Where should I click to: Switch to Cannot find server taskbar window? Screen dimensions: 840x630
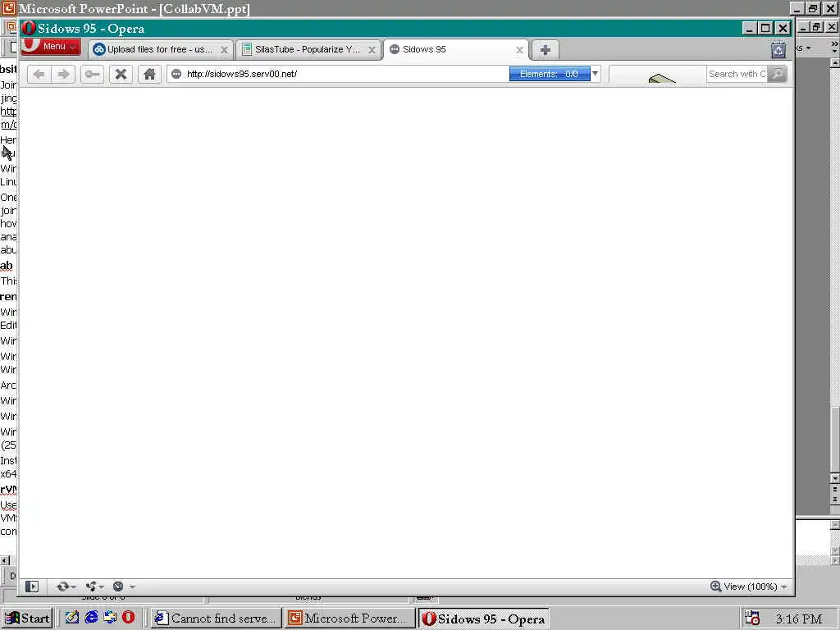tap(216, 619)
